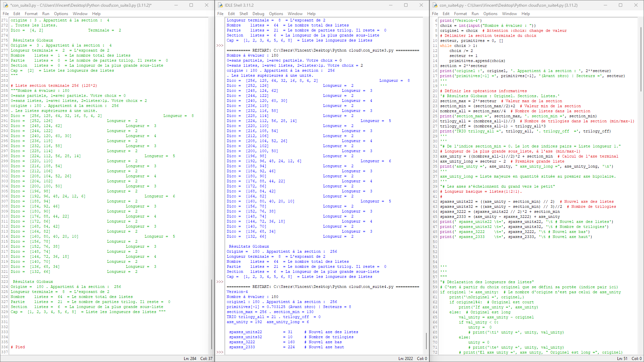Click the IDLE Shell window title bar icon

[x=220, y=5]
